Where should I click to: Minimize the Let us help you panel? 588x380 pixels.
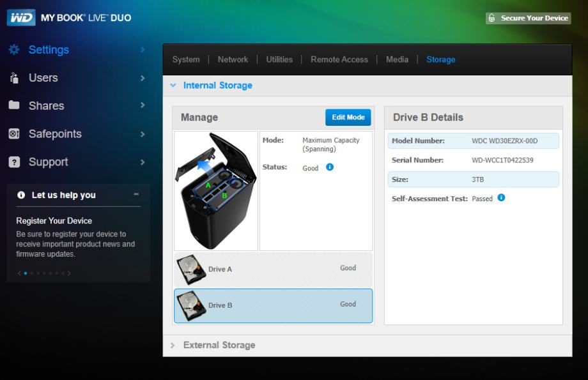pyautogui.click(x=136, y=194)
